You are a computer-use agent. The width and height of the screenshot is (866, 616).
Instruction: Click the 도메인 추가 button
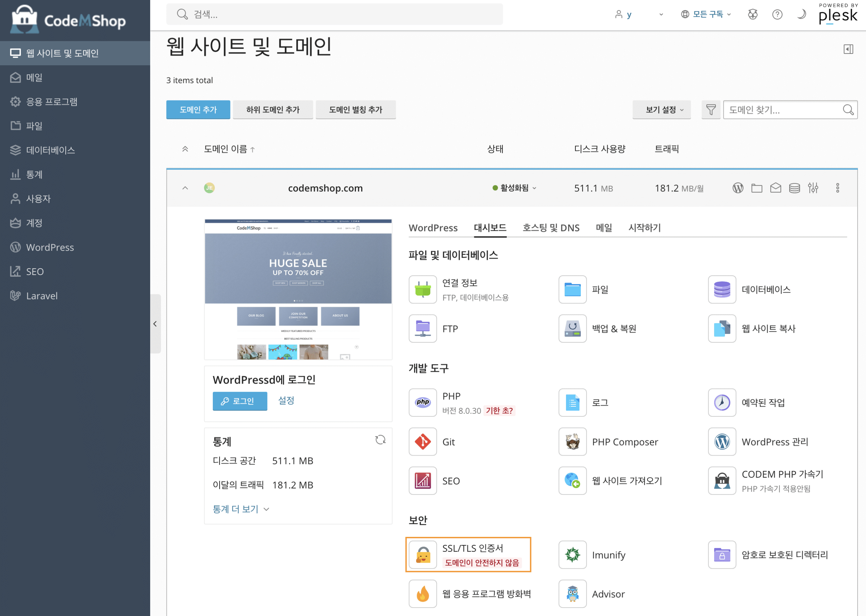198,110
